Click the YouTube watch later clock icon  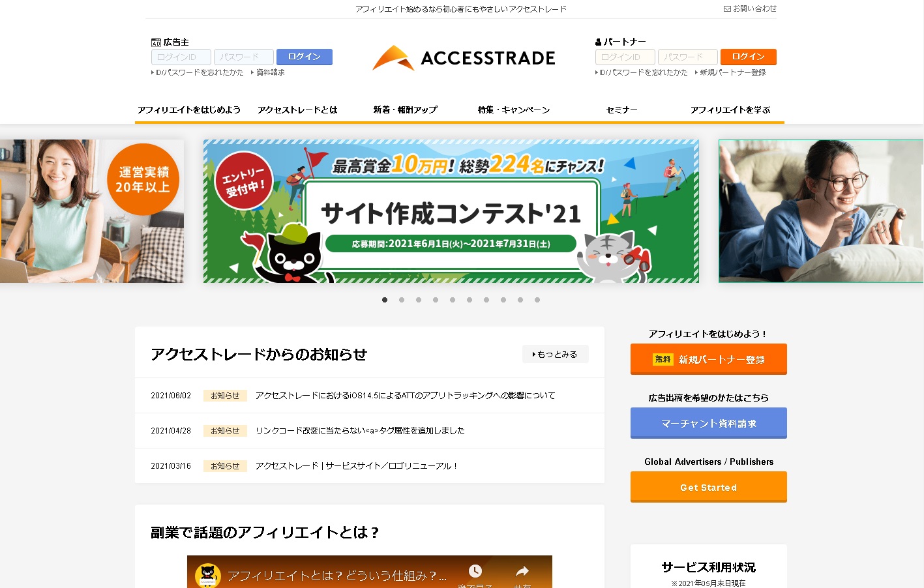point(475,571)
